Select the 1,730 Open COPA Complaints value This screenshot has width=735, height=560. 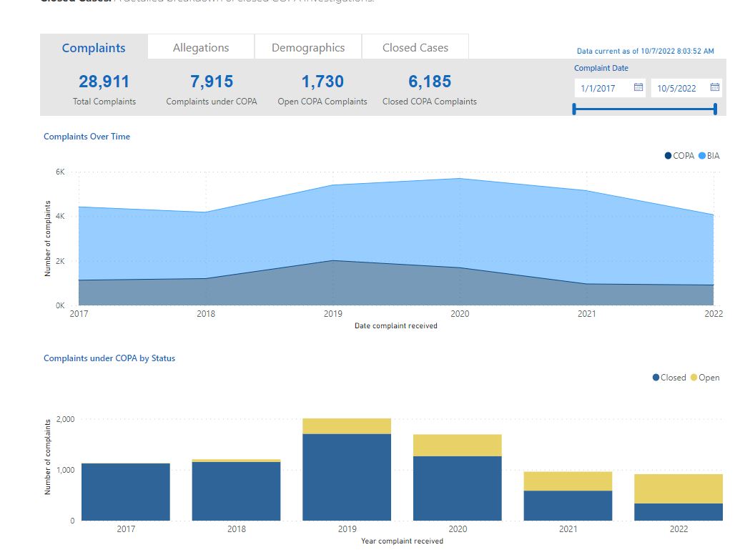tap(322, 82)
